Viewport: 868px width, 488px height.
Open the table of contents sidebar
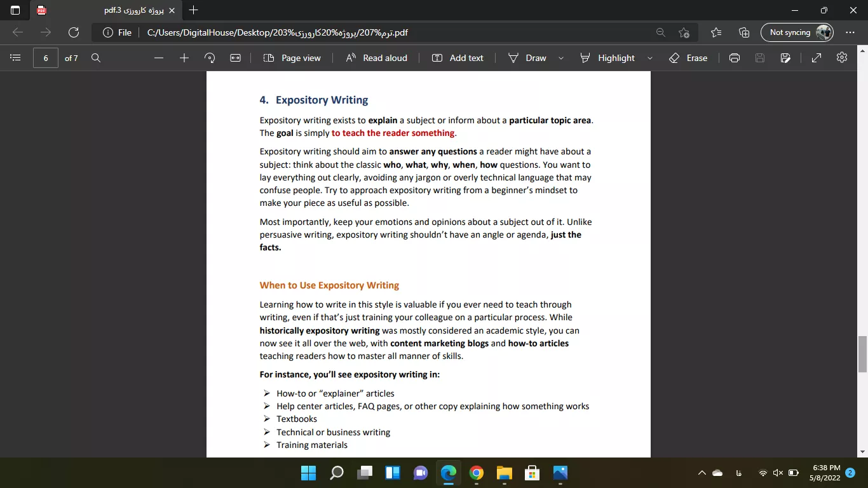tap(16, 58)
